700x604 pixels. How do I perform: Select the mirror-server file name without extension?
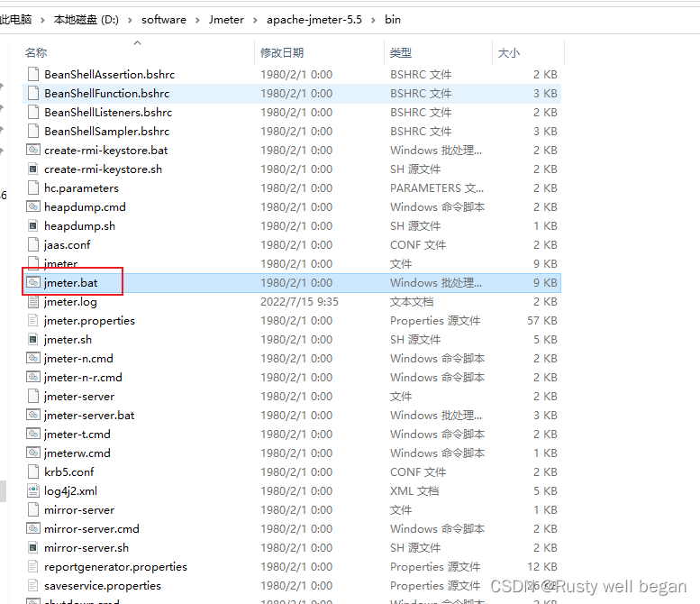79,509
